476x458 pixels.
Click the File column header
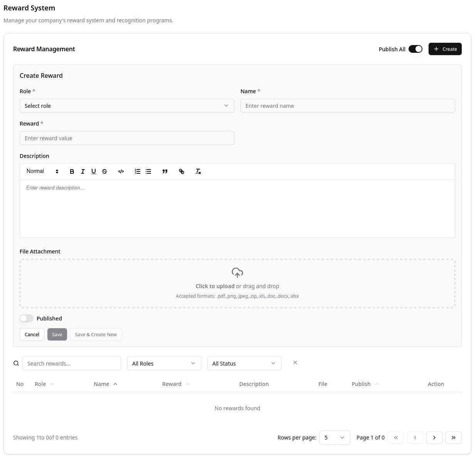pyautogui.click(x=323, y=384)
